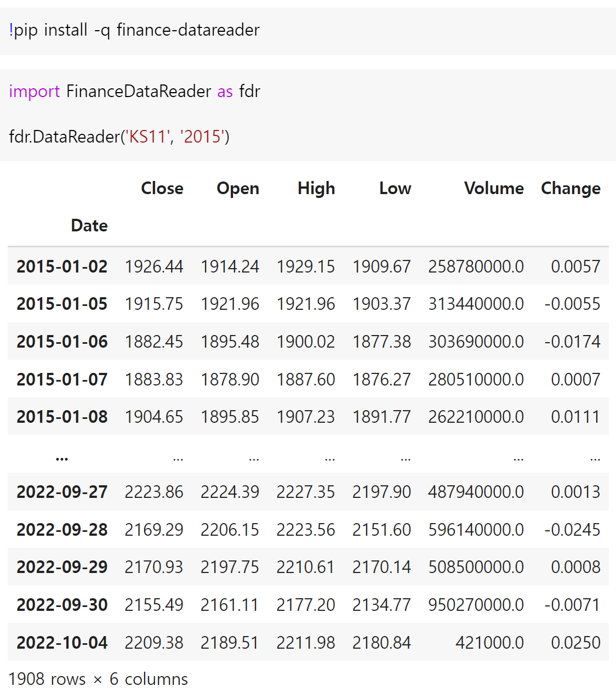The image size is (616, 692).
Task: Select the 2015-01-02 row label
Action: (x=62, y=266)
